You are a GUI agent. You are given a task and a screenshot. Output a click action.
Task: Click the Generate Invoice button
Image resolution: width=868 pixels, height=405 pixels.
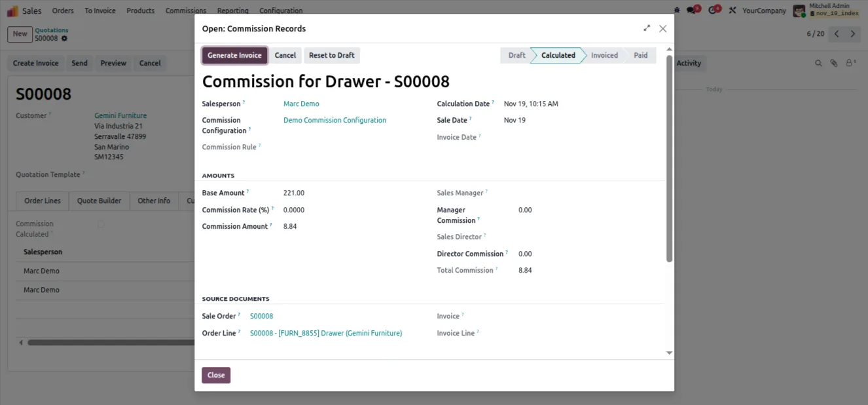234,55
